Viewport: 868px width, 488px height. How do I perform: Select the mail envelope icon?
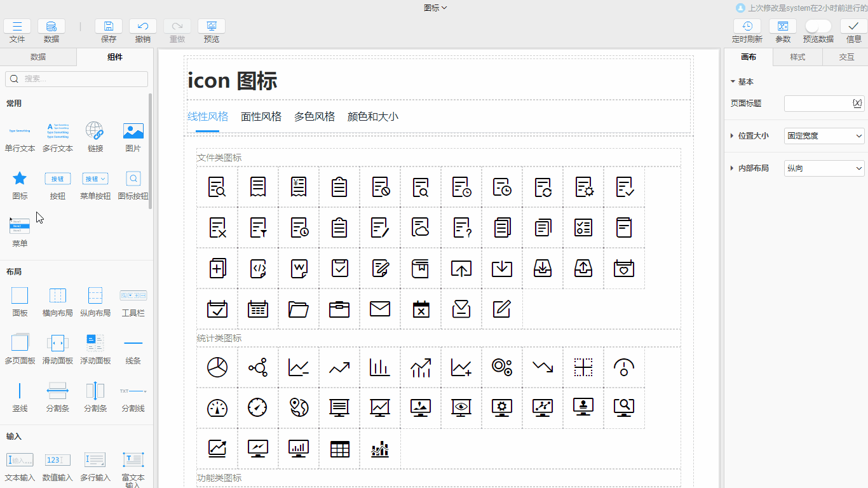380,309
